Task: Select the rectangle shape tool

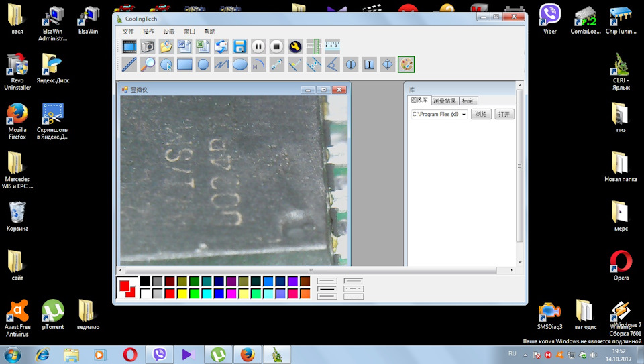Action: (184, 64)
